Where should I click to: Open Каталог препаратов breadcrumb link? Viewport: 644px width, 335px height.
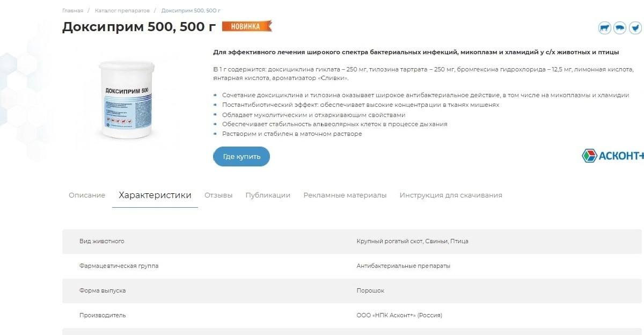[x=122, y=11]
